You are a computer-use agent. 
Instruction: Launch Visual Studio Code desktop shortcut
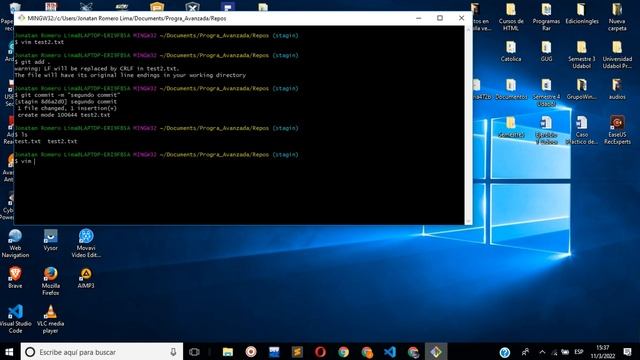15,319
